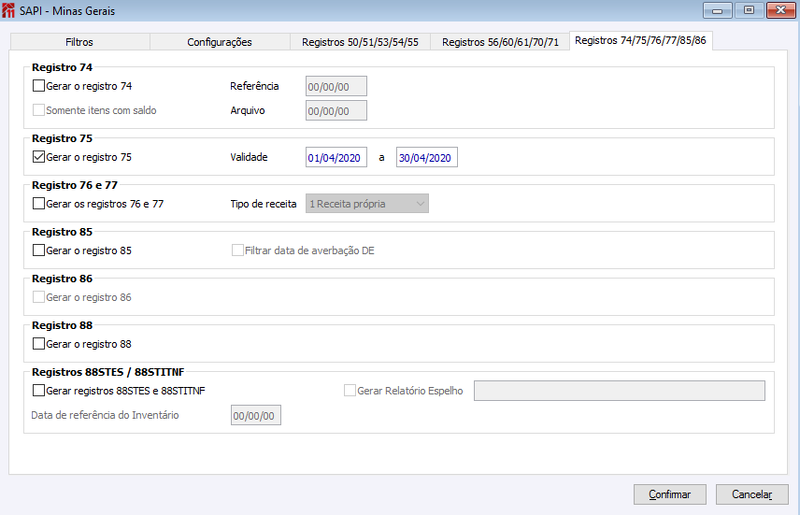Uncheck Gerar o registro 75
800x515 pixels.
pyautogui.click(x=39, y=157)
